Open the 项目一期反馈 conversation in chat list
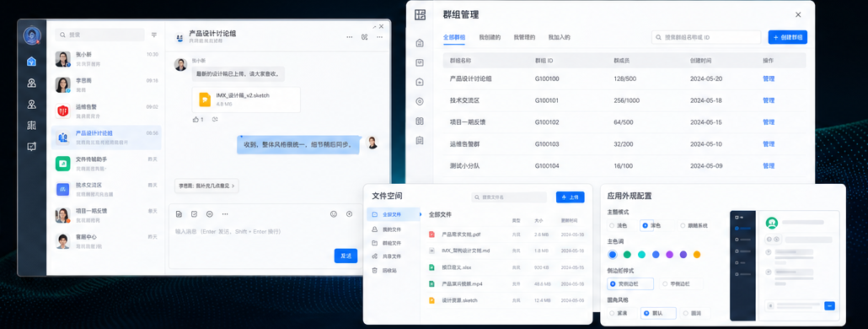The height and width of the screenshot is (329, 868). 106,215
